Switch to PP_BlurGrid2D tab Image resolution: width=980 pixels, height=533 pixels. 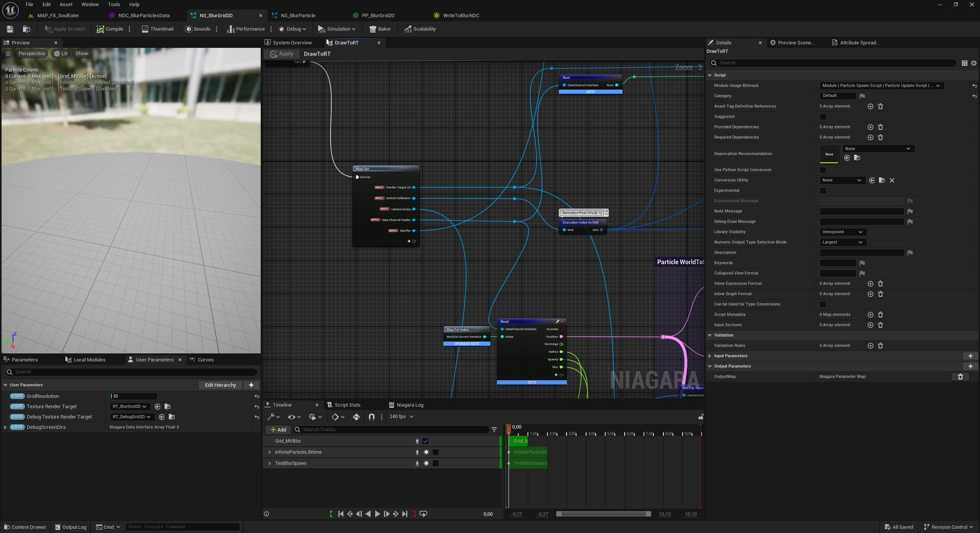(x=378, y=15)
